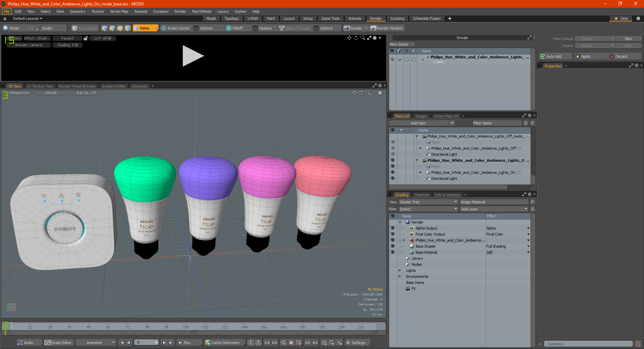This screenshot has height=349, width=644.
Task: Go to last frame in transport
Action: pyautogui.click(x=171, y=343)
